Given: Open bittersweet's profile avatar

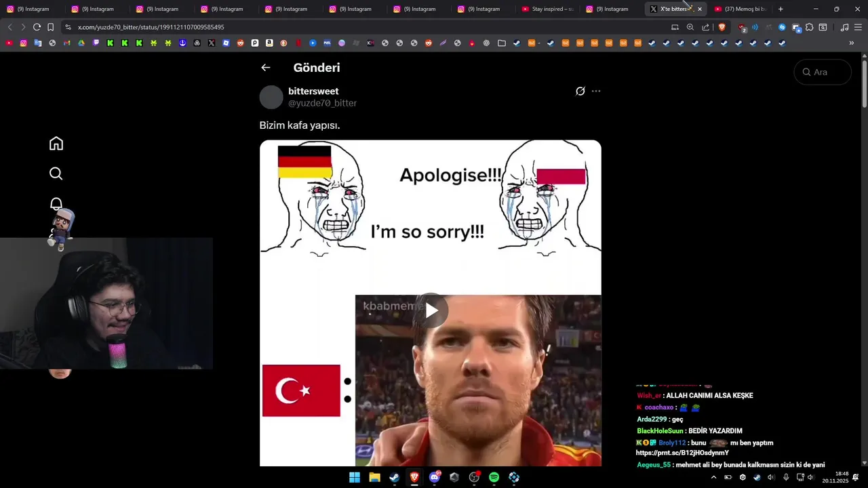Looking at the screenshot, I should click(271, 97).
